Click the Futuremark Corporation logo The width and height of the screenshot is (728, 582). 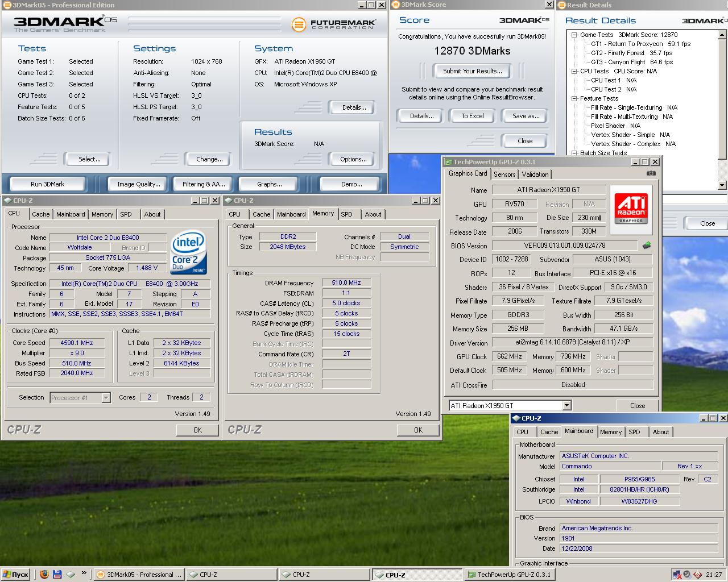pyautogui.click(x=334, y=25)
